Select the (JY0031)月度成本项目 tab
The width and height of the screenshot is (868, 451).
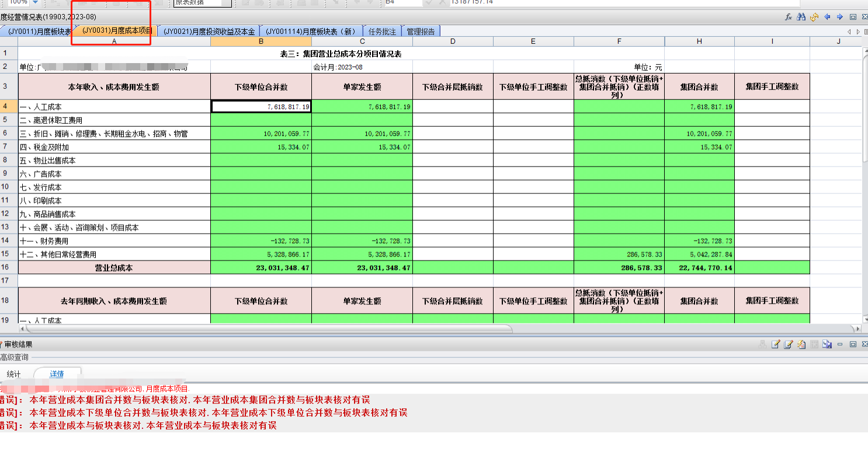click(x=117, y=30)
